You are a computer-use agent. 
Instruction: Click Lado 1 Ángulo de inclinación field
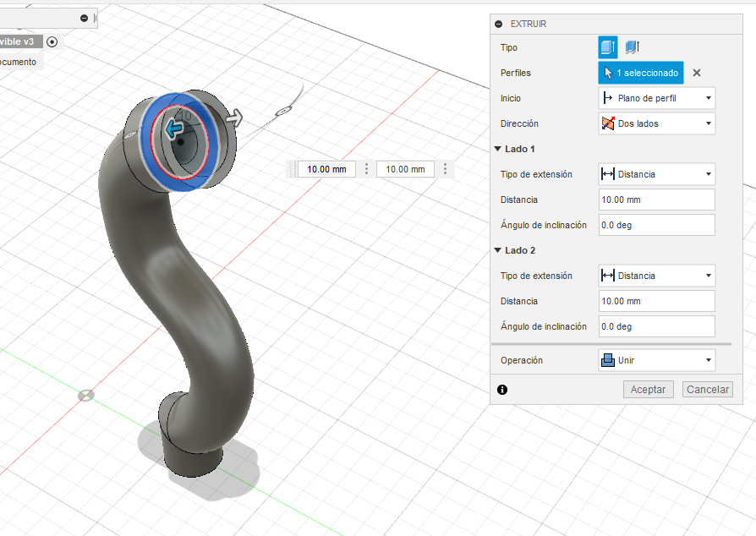pyautogui.click(x=657, y=225)
